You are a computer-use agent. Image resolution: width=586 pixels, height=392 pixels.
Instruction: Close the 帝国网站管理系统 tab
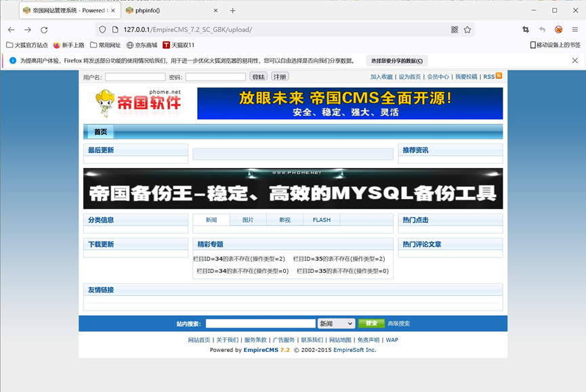[x=113, y=11]
